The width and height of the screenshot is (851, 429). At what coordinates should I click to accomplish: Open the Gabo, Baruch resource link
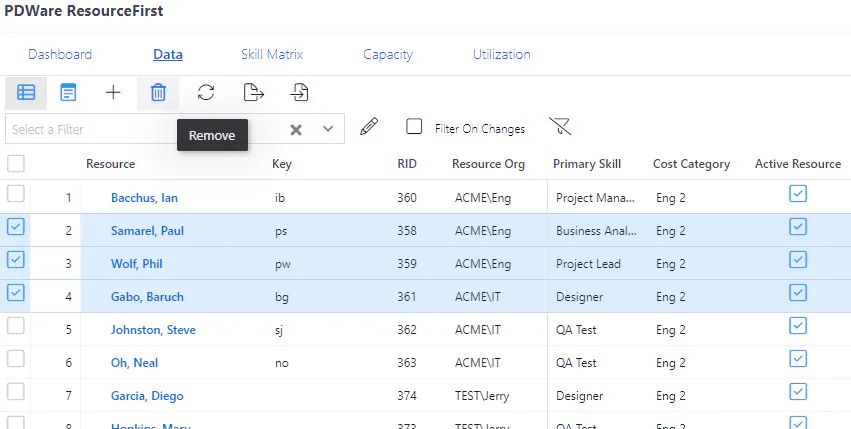(x=147, y=297)
